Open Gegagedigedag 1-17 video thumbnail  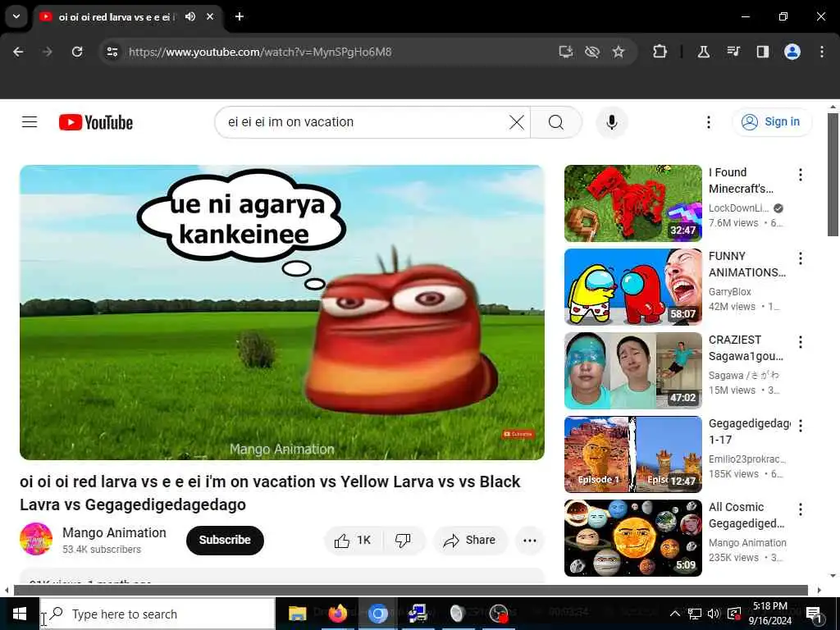632,454
